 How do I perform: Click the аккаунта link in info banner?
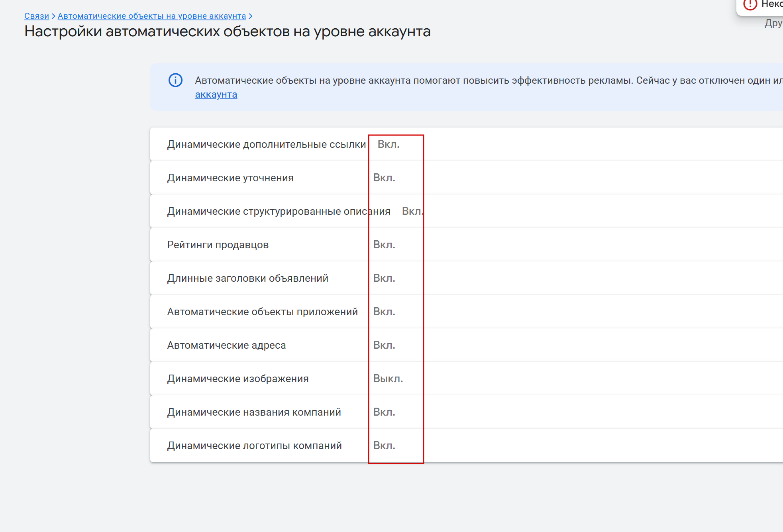click(216, 94)
